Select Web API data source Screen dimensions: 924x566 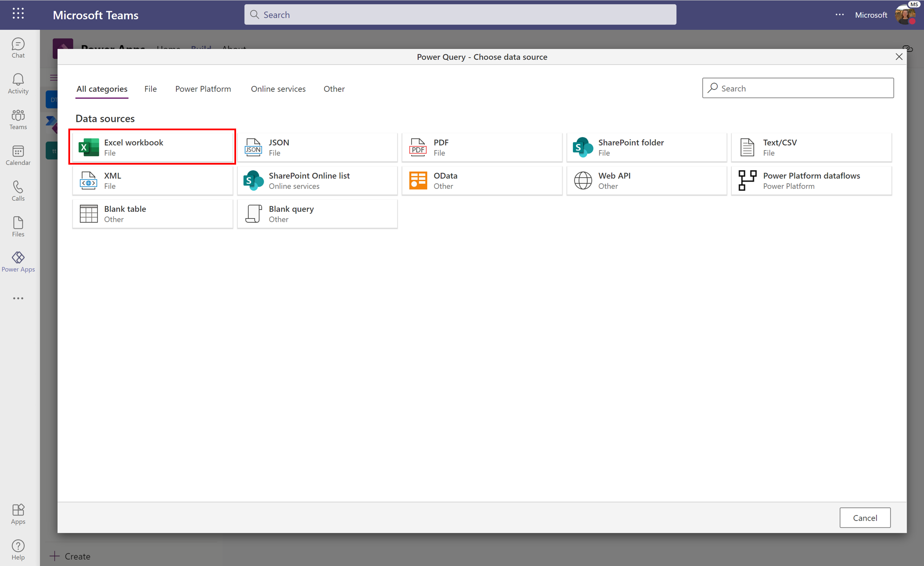pyautogui.click(x=646, y=179)
